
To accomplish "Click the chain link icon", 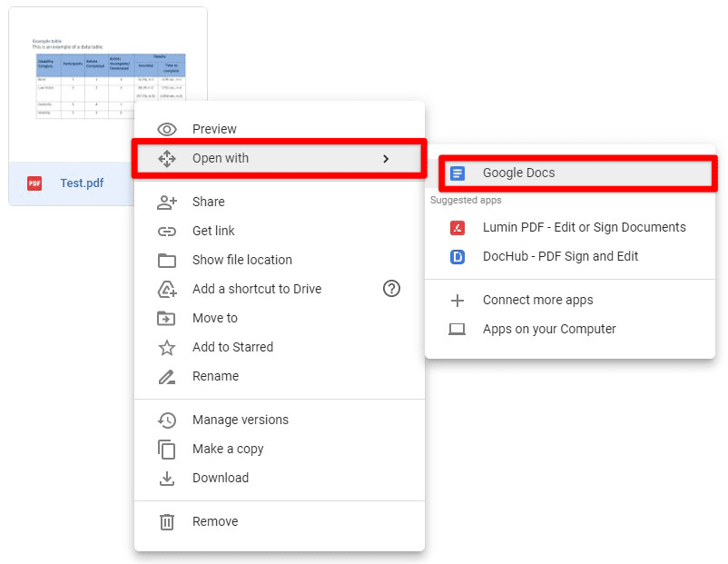I will tap(167, 232).
